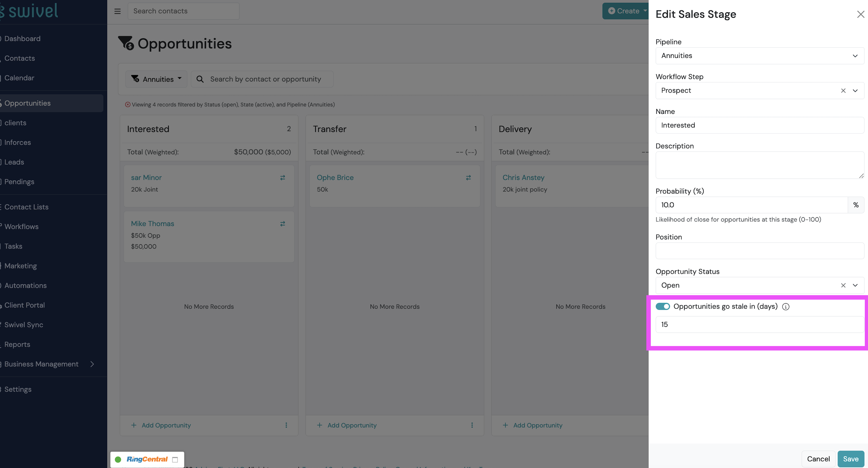Click the Position input field

point(759,251)
